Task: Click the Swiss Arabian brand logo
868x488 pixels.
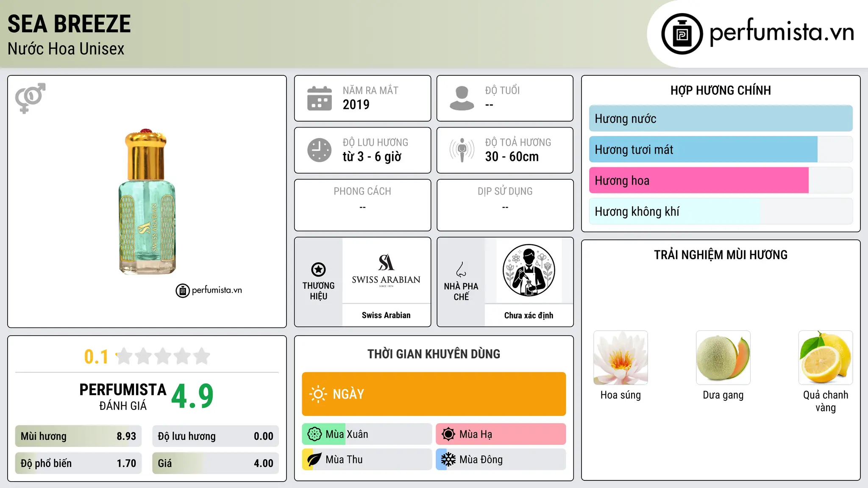Action: [x=386, y=271]
